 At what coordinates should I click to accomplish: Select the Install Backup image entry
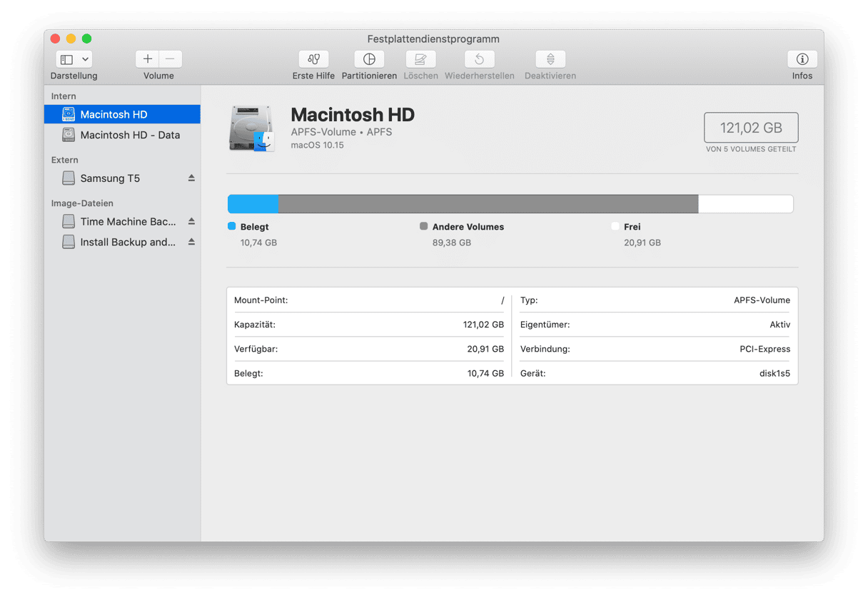click(128, 242)
